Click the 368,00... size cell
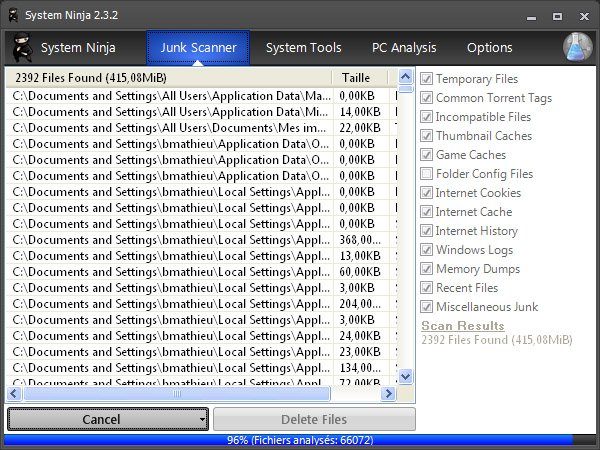Viewport: 600px width, 450px height. pyautogui.click(x=360, y=240)
